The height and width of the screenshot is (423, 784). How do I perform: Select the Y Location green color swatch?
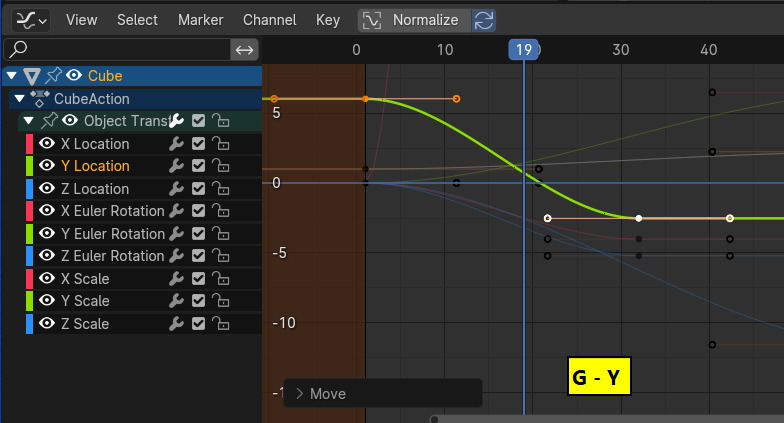[30, 166]
